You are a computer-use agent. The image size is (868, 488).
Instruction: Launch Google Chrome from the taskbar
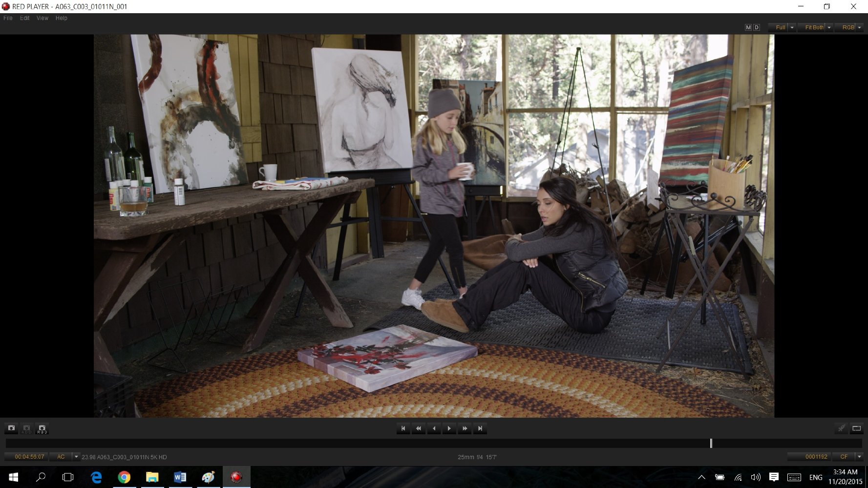(x=124, y=477)
